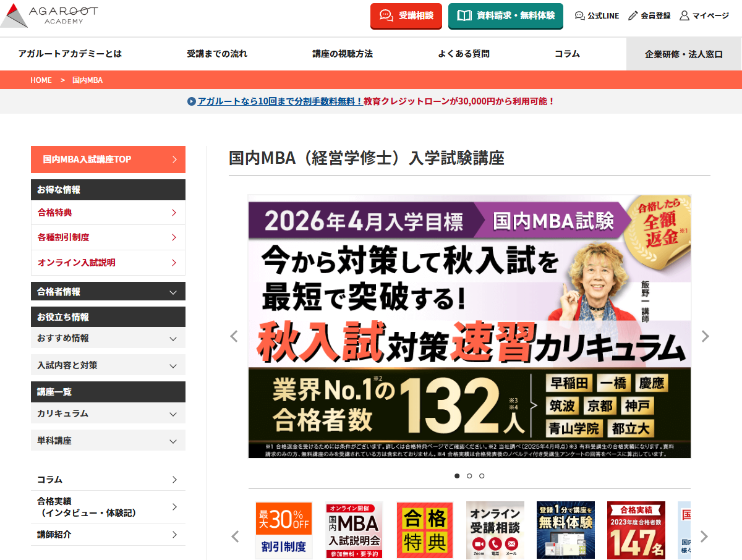The width and height of the screenshot is (742, 560).
Task: Go to the next main banner slide
Action: tap(705, 336)
